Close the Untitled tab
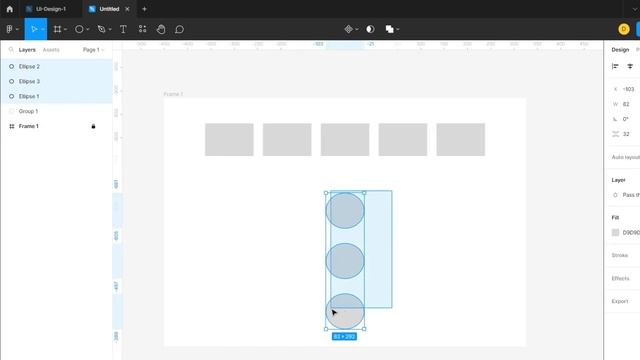 [127, 9]
